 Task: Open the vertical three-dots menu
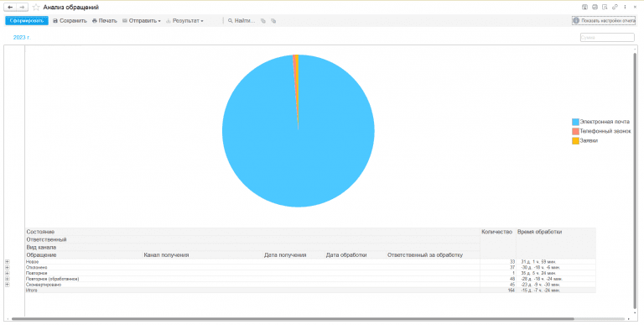click(x=625, y=7)
